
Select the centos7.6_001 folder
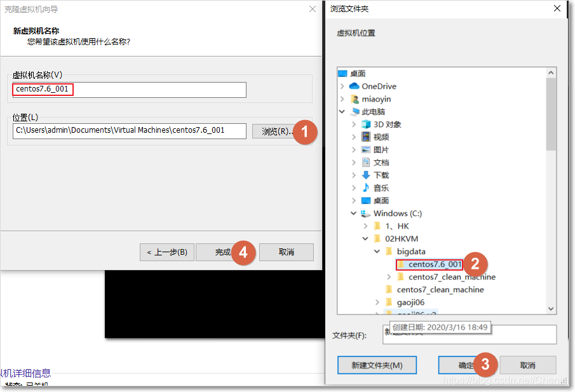[430, 264]
